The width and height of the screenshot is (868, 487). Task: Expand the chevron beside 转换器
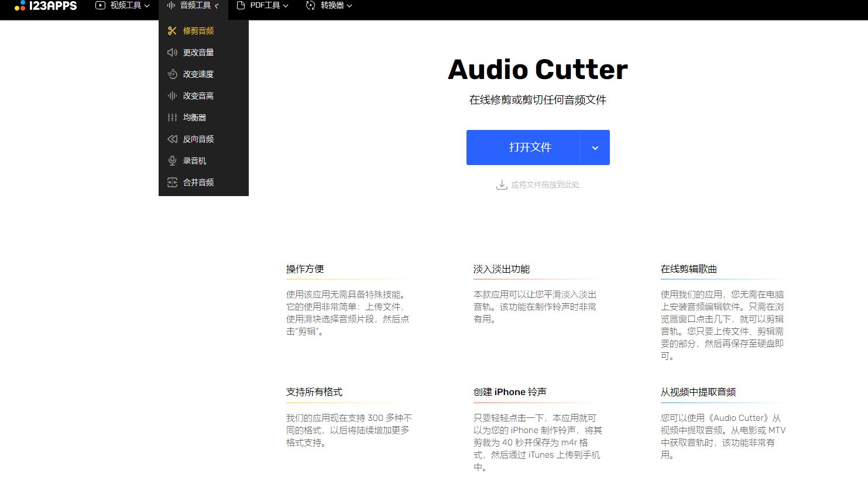tap(349, 6)
